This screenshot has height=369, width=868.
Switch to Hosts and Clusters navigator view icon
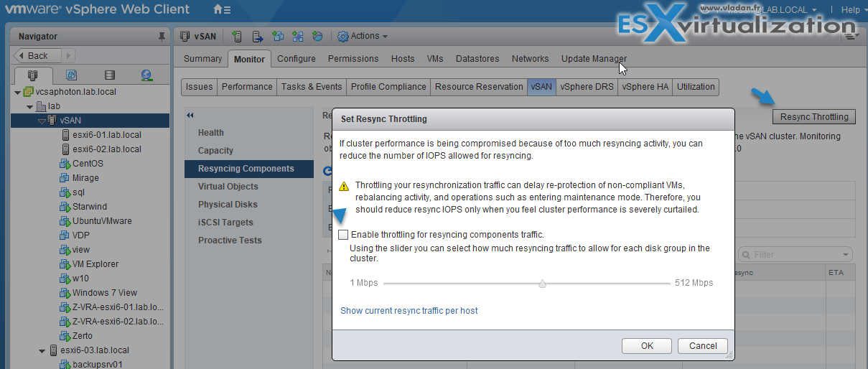click(32, 75)
